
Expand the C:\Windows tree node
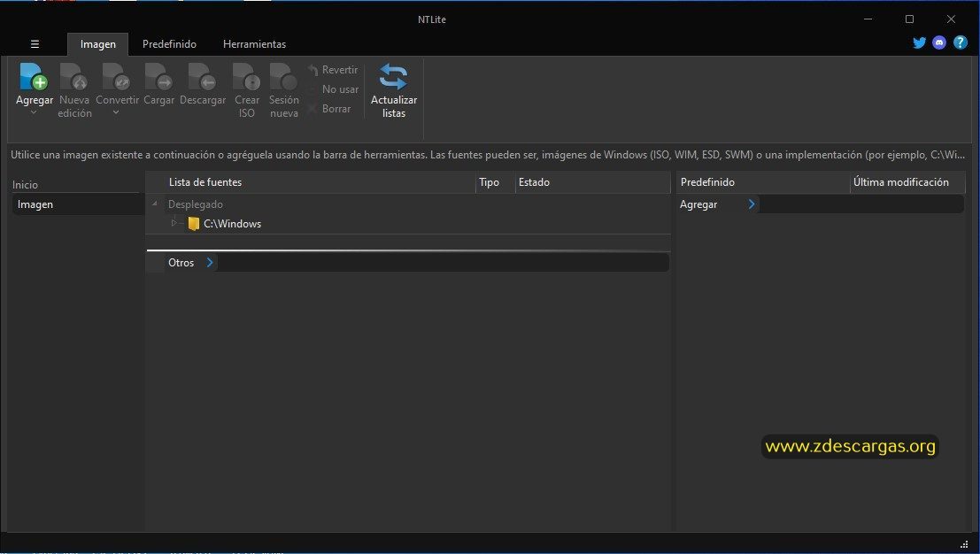click(x=174, y=223)
